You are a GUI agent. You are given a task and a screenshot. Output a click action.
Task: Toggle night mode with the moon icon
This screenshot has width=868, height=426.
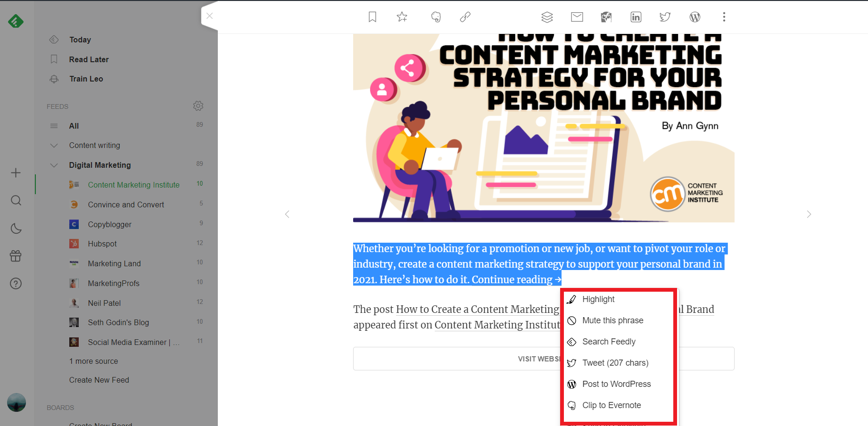16,229
